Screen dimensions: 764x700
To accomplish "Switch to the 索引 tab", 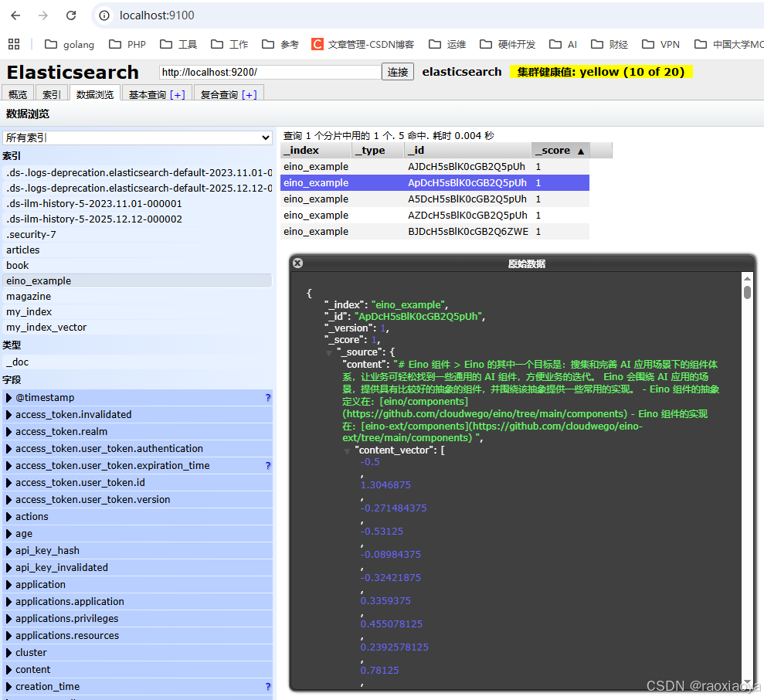I will [51, 94].
